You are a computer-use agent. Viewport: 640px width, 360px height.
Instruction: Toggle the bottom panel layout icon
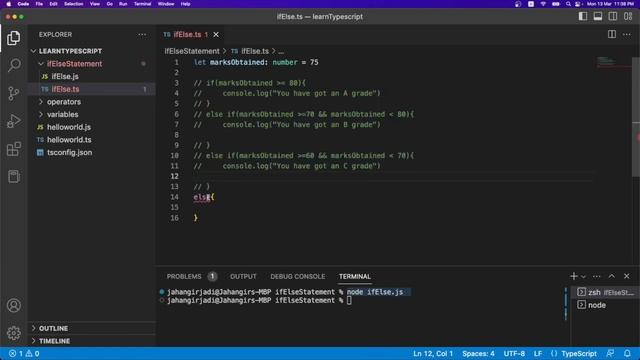click(x=598, y=16)
